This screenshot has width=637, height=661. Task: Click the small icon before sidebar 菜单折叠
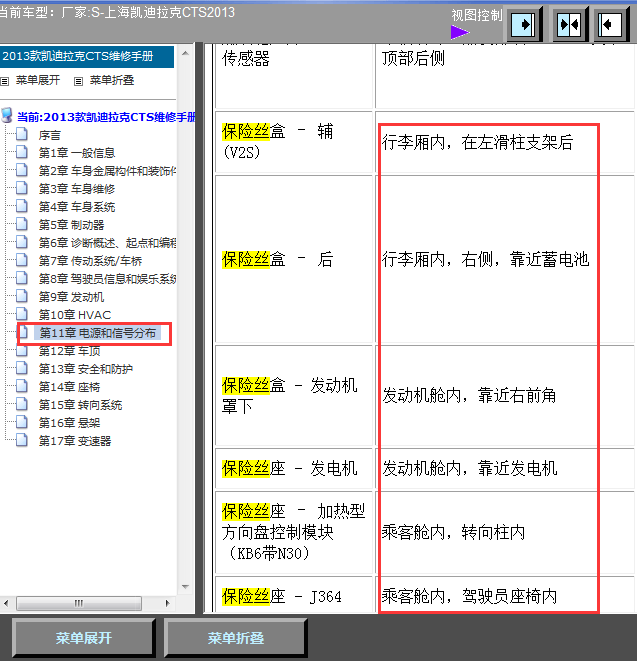pos(78,81)
